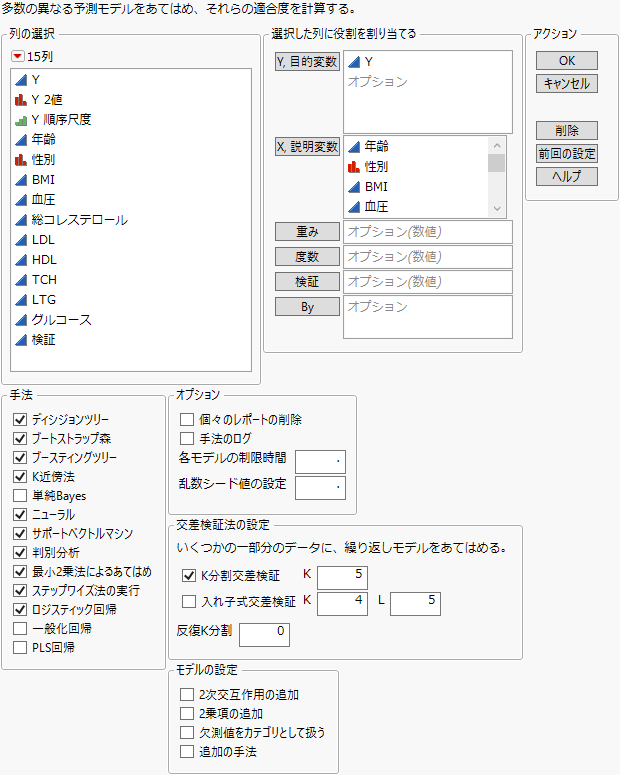Click 乱数シード値の設定 input field
Viewport: 620px width, 775px height.
[320, 488]
